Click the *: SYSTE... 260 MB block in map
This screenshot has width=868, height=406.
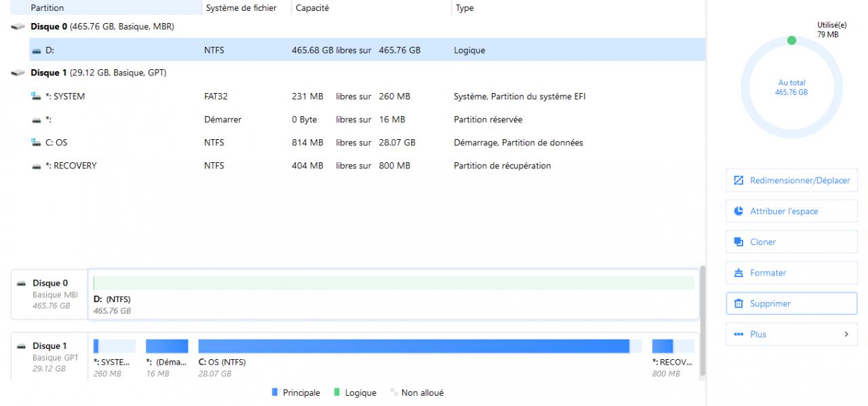[x=114, y=358]
